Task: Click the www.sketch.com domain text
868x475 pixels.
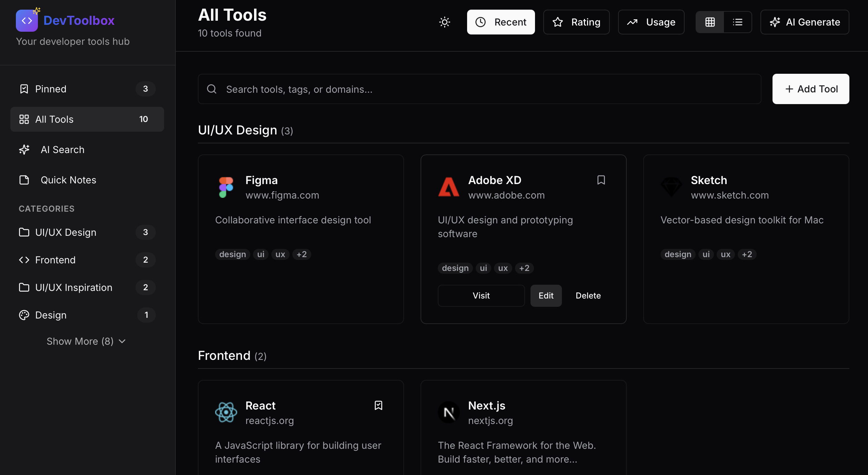Action: point(730,195)
